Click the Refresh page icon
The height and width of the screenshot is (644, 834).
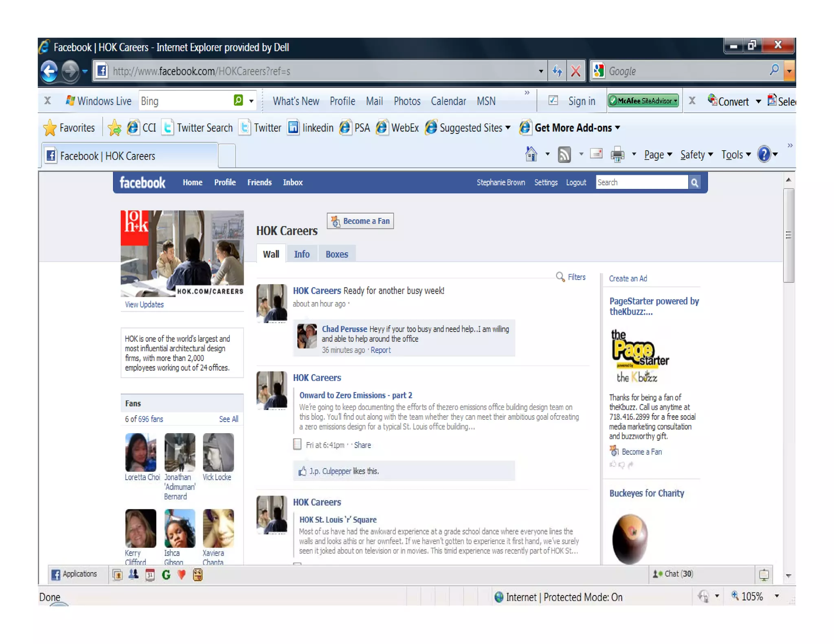click(557, 71)
